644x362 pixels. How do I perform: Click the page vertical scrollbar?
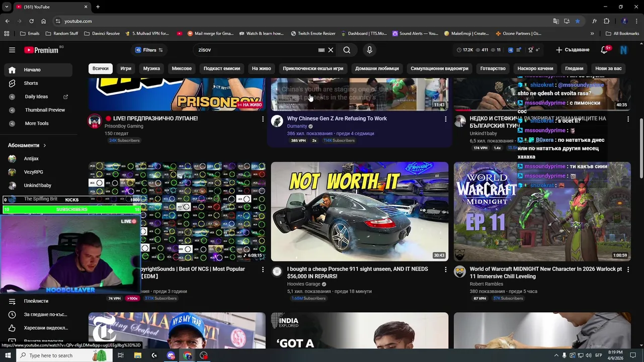(641, 148)
